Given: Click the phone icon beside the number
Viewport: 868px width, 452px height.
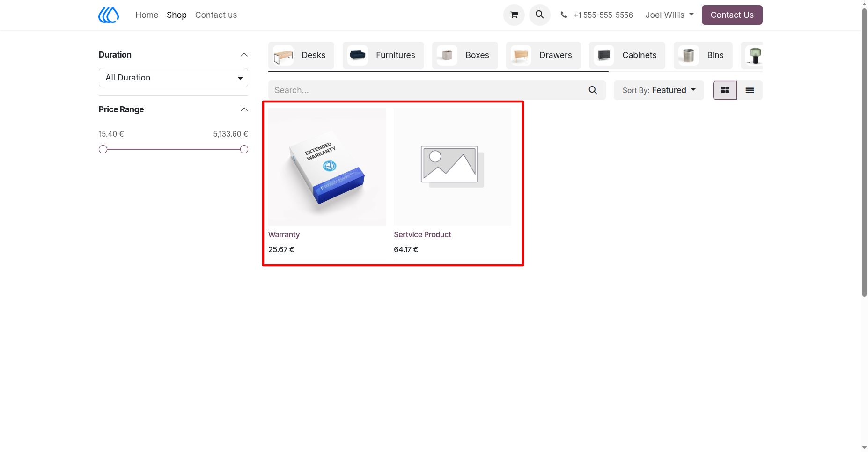Looking at the screenshot, I should coord(564,15).
